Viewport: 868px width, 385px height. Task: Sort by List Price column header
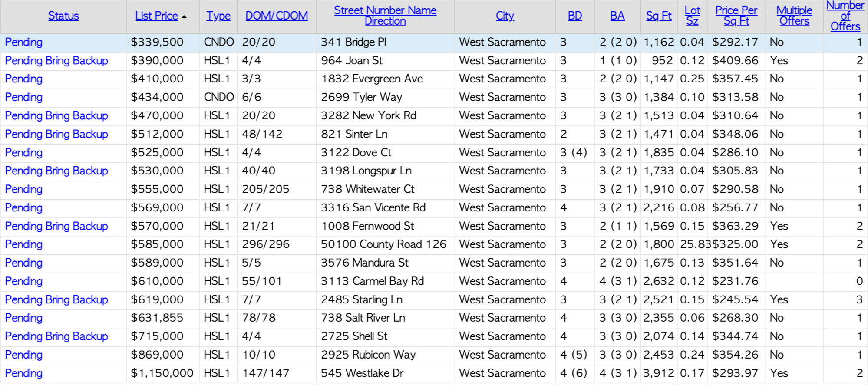coord(156,16)
